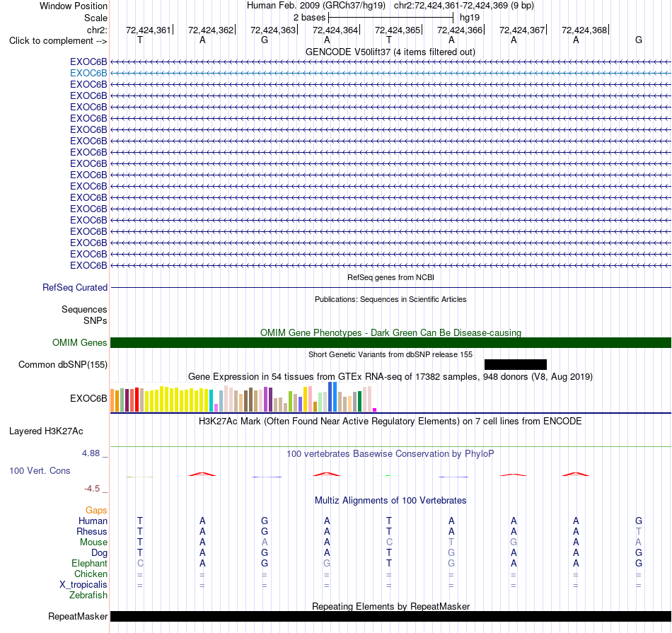Click the light-blue highlighted EXOC6B transcript label
This screenshot has height=633, width=672.
(x=88, y=73)
